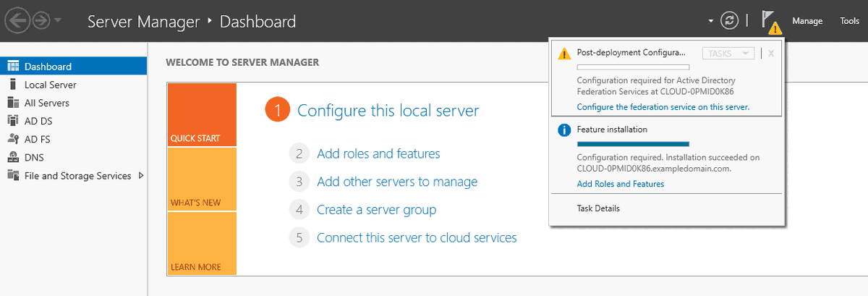Click the number 3 circle

297,182
